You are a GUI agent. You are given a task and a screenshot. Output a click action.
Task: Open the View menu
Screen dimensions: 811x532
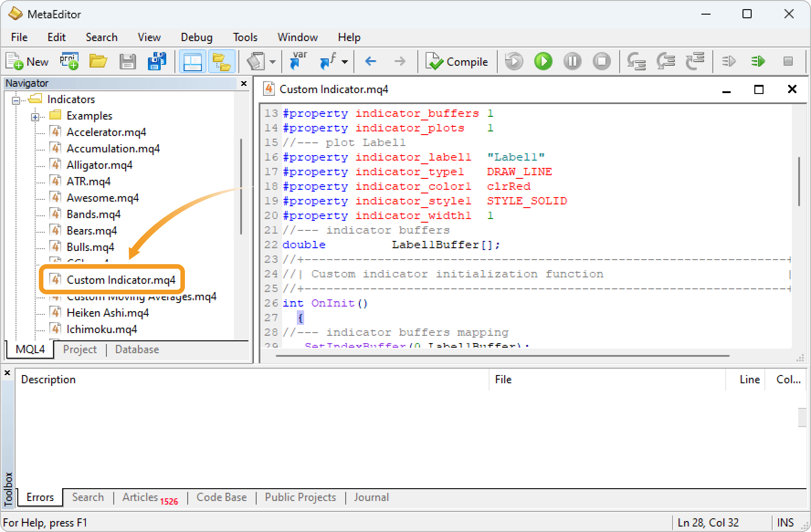[x=149, y=37]
